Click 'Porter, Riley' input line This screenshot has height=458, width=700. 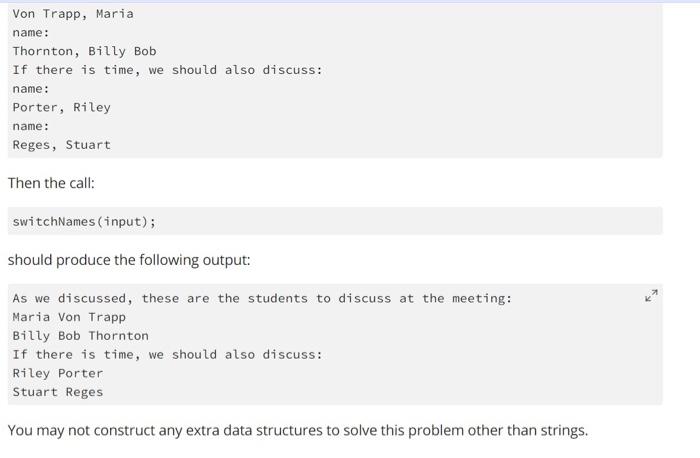[62, 108]
